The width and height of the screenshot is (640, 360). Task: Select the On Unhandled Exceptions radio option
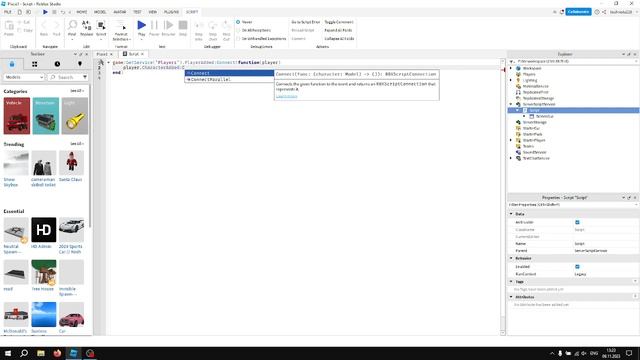point(238,38)
